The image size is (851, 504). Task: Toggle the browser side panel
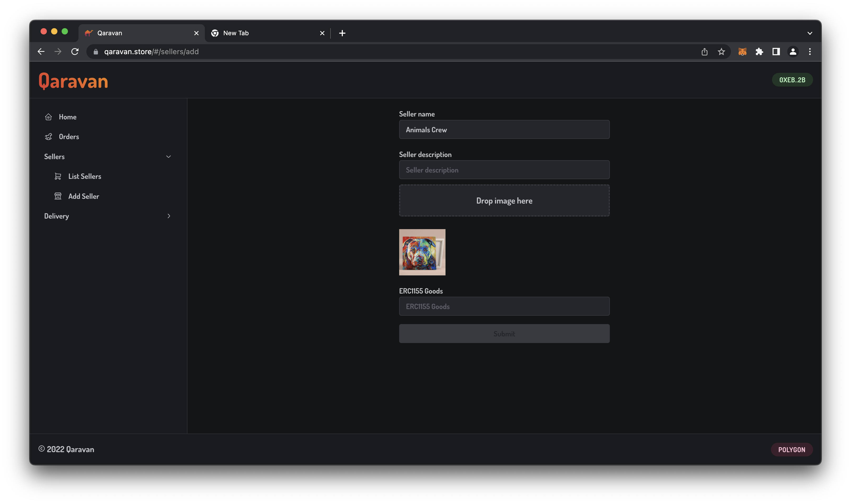776,52
